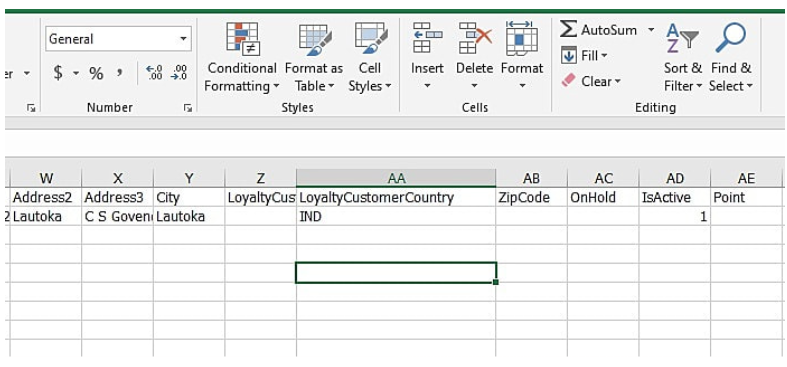Open the Format cells menu
This screenshot has width=787, height=367.
(x=522, y=57)
